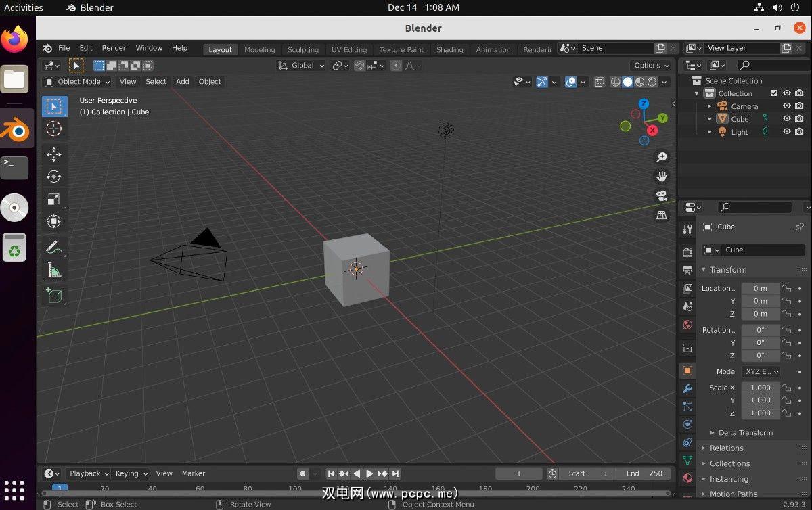Select the Rotate tool
This screenshot has height=510, width=812.
pos(54,177)
